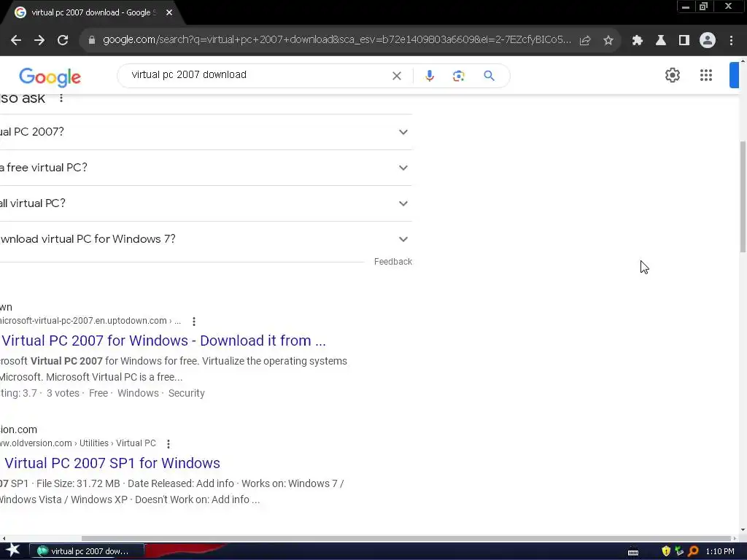
Task: Open Chrome's three-dot menu
Action: click(x=731, y=41)
